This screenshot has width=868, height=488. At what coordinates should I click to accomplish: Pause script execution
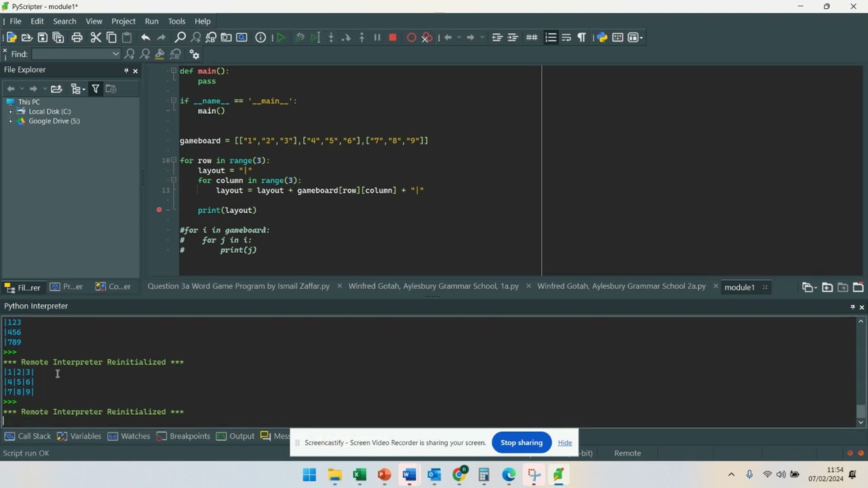[378, 38]
